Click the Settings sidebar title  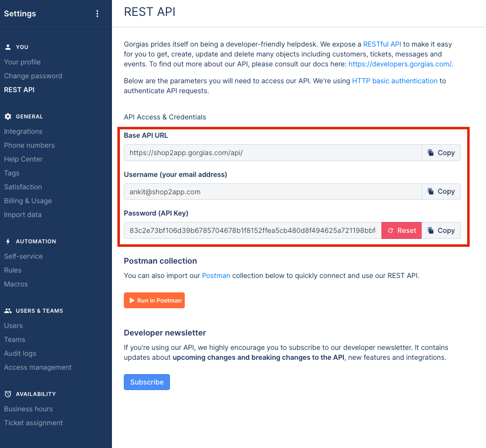[20, 14]
